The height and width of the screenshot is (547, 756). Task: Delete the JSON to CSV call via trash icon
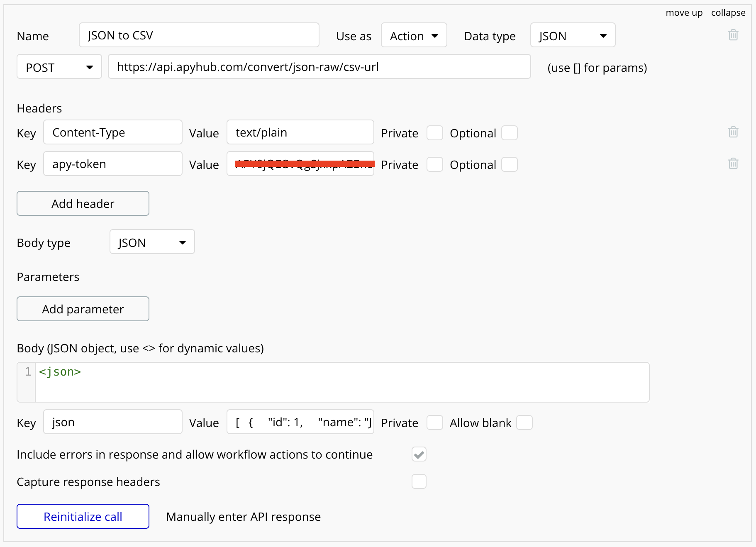[733, 34]
